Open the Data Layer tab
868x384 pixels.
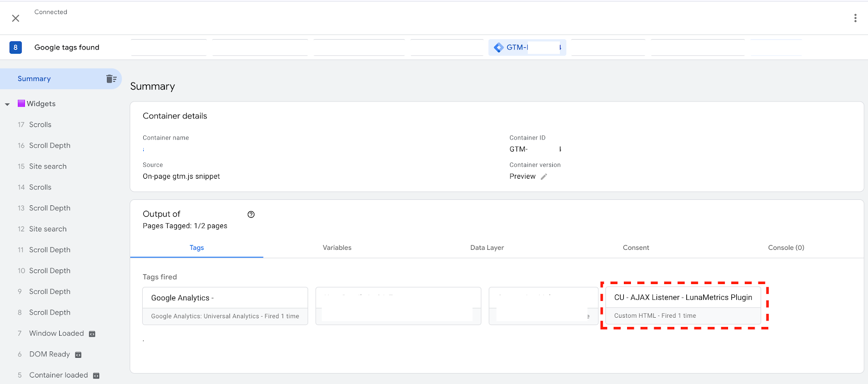487,248
